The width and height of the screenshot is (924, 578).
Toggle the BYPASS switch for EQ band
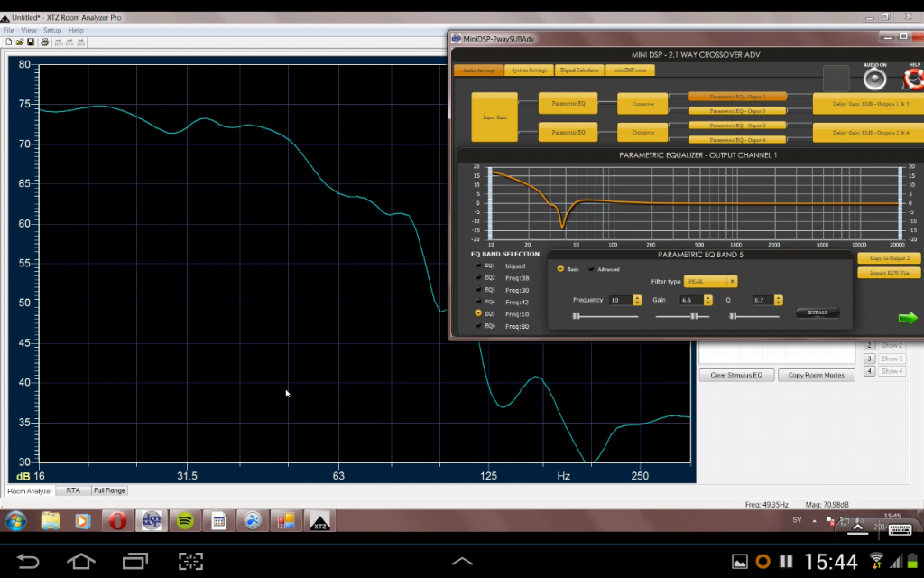818,312
